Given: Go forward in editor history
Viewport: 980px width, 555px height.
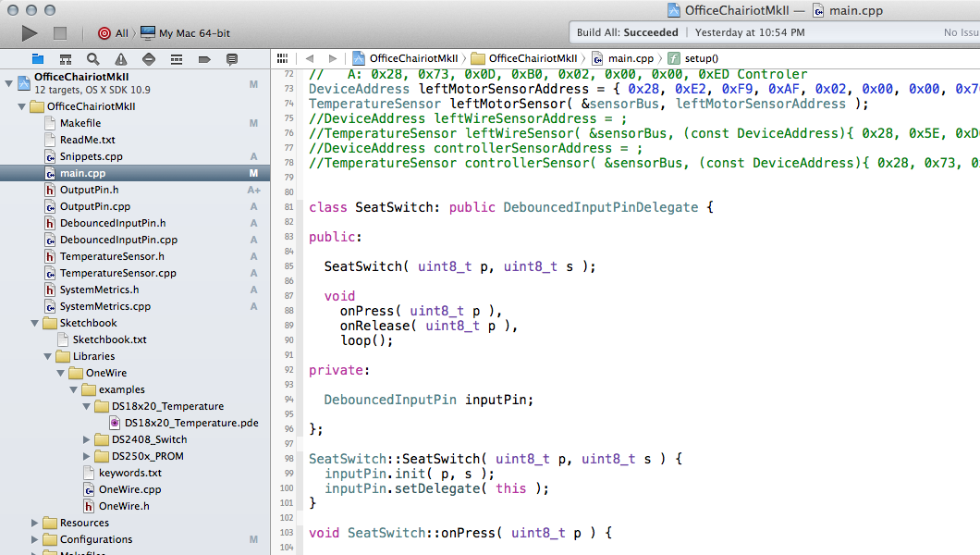Looking at the screenshot, I should coord(333,58).
